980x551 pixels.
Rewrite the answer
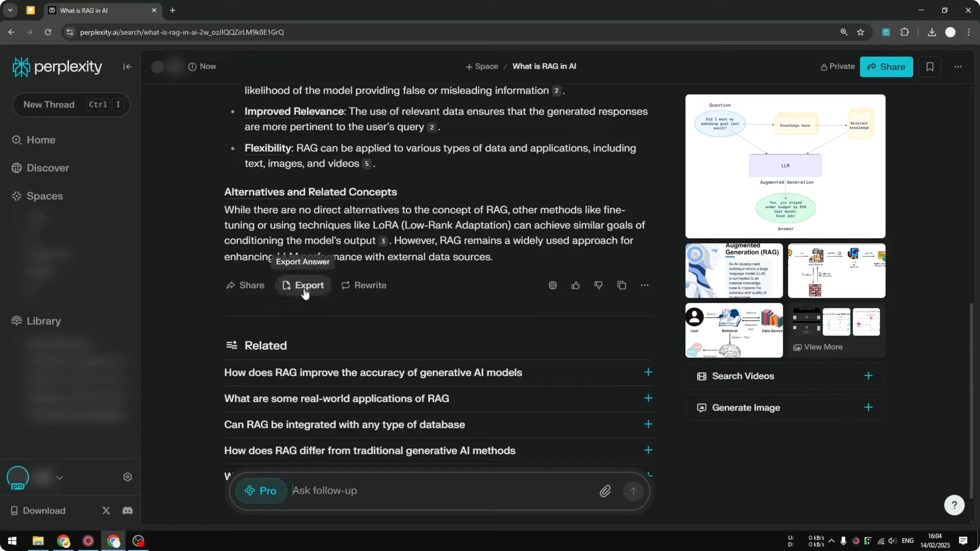pos(363,285)
